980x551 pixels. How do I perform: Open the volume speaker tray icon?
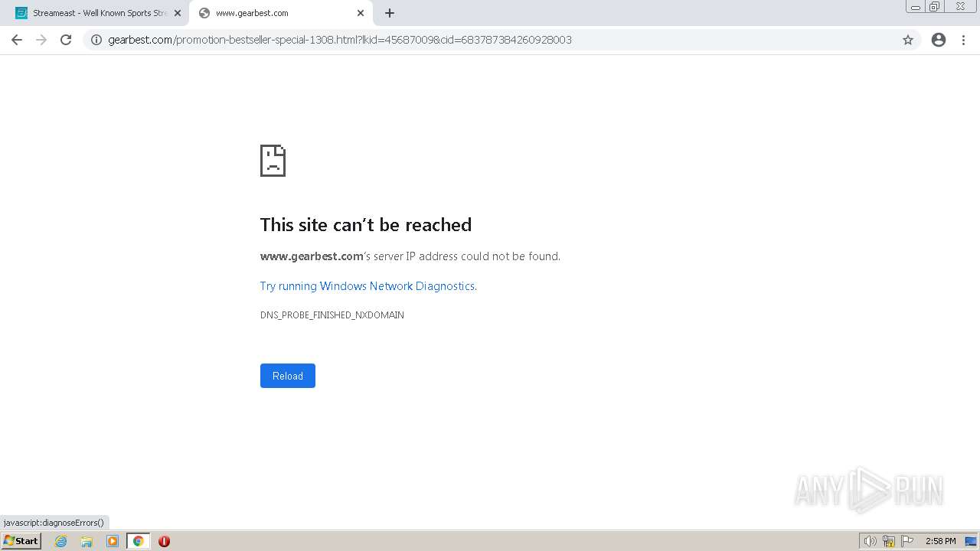[x=871, y=541]
